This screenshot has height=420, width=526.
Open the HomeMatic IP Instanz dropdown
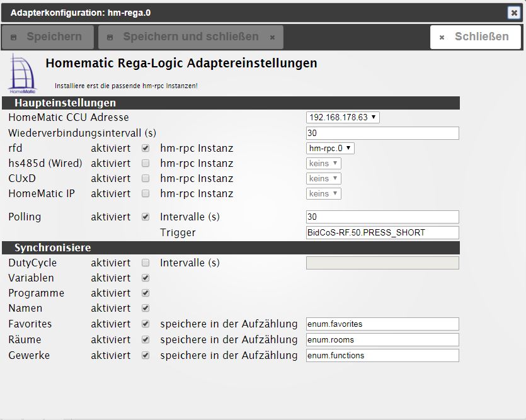click(x=323, y=193)
